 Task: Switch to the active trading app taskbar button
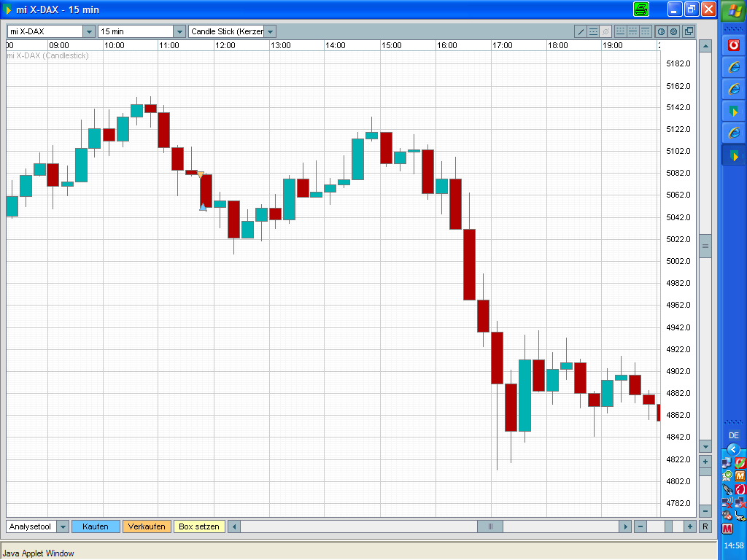734,156
